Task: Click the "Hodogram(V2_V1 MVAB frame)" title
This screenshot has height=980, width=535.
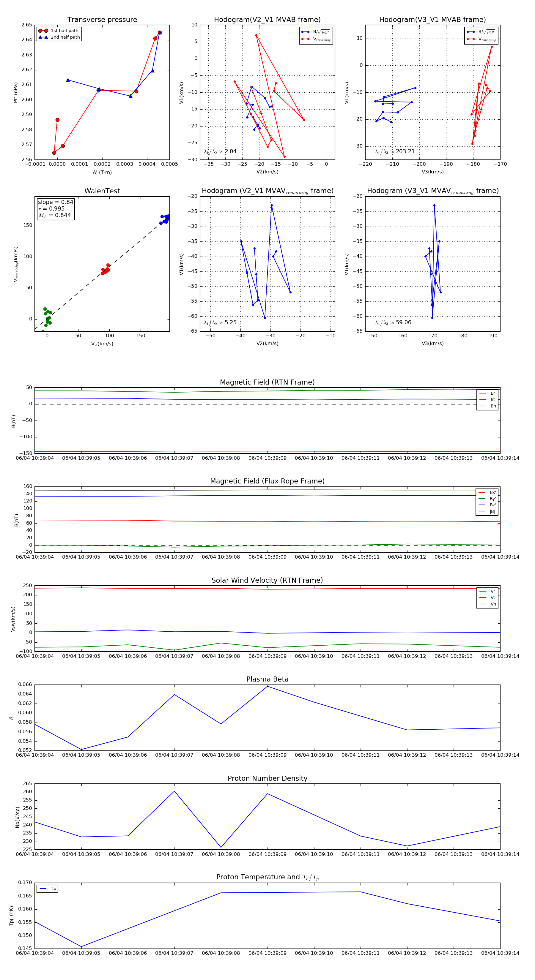Action: coord(267,20)
